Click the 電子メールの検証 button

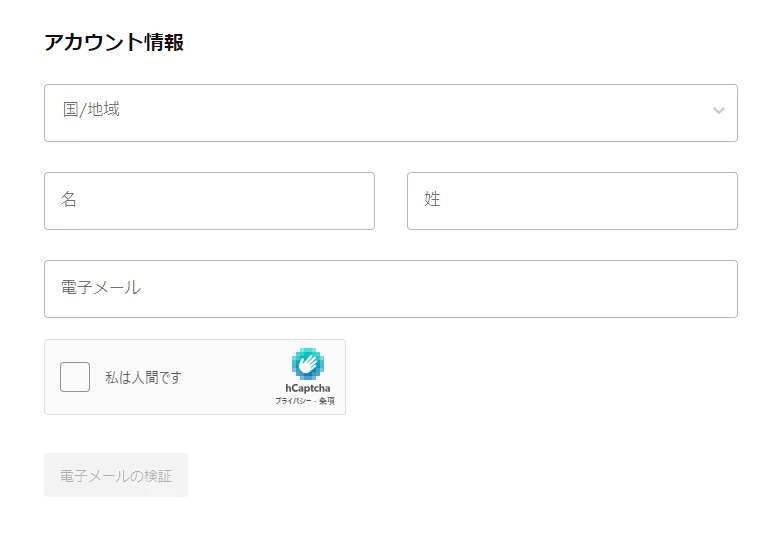click(x=116, y=475)
